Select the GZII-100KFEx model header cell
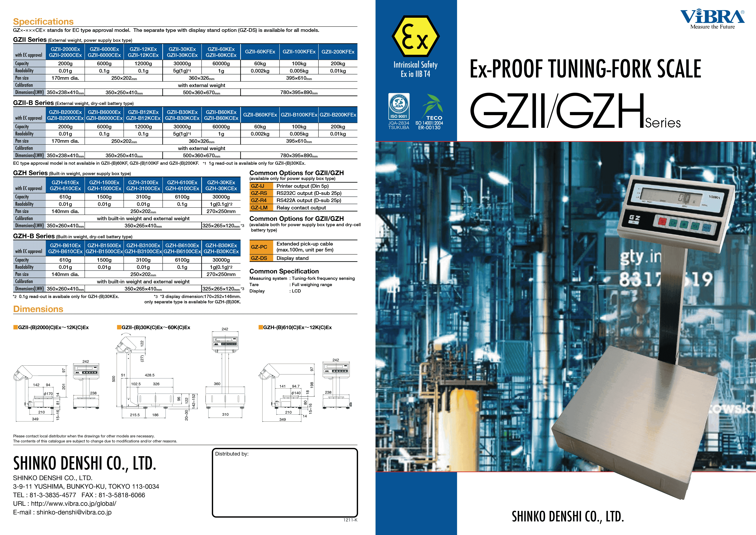This screenshot has width=756, height=535. (x=299, y=52)
